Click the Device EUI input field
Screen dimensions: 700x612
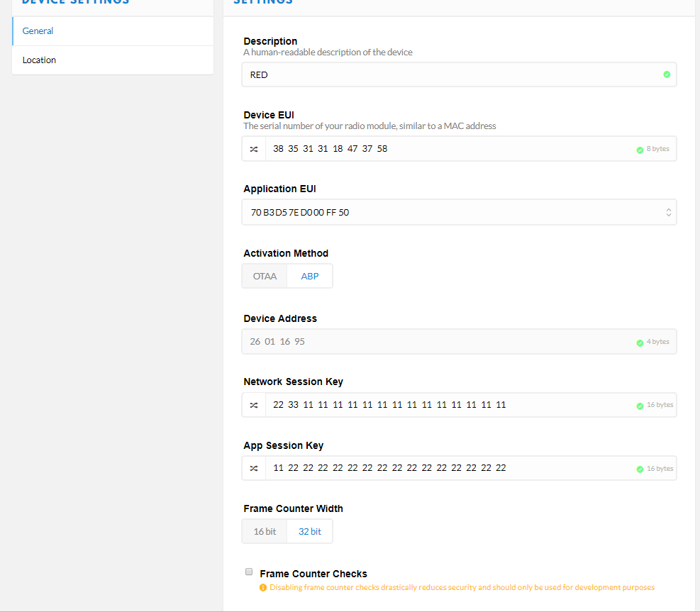click(x=447, y=149)
